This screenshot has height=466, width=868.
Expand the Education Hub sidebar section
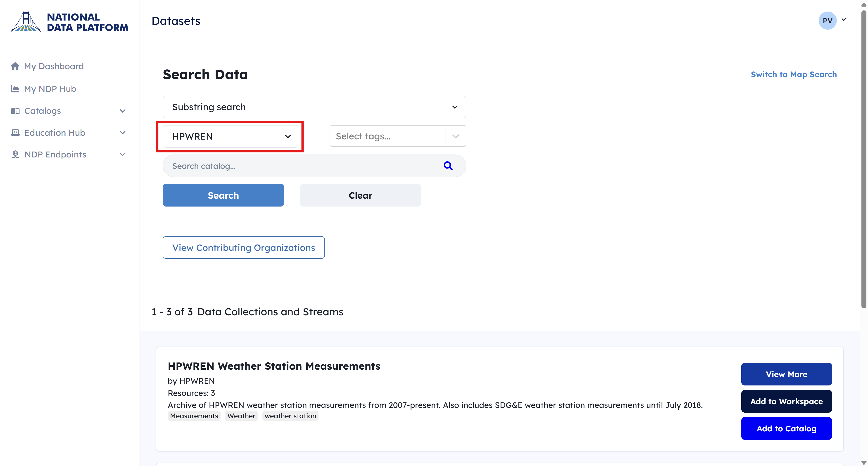(x=123, y=133)
